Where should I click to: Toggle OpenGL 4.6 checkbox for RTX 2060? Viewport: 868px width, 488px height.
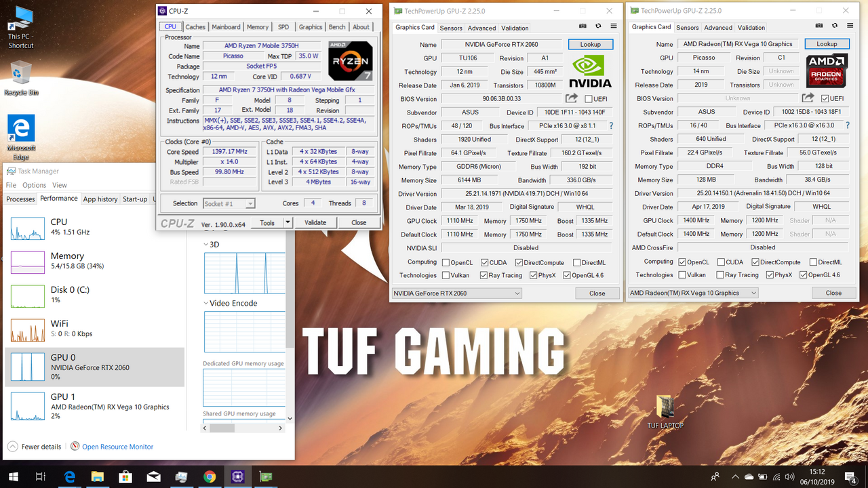[x=567, y=275]
